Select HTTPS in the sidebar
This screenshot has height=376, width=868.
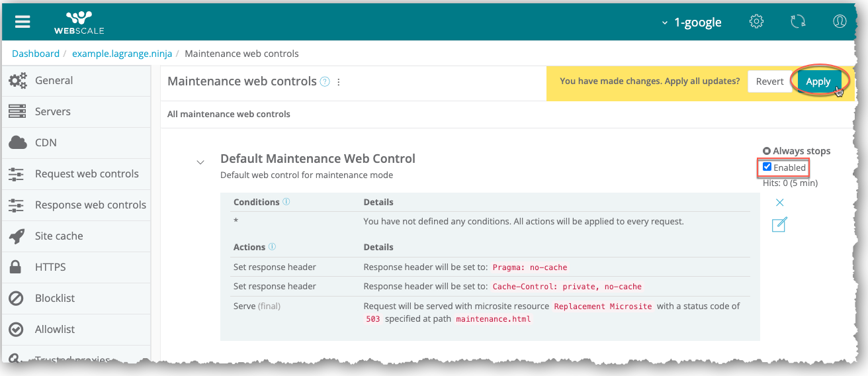[50, 267]
